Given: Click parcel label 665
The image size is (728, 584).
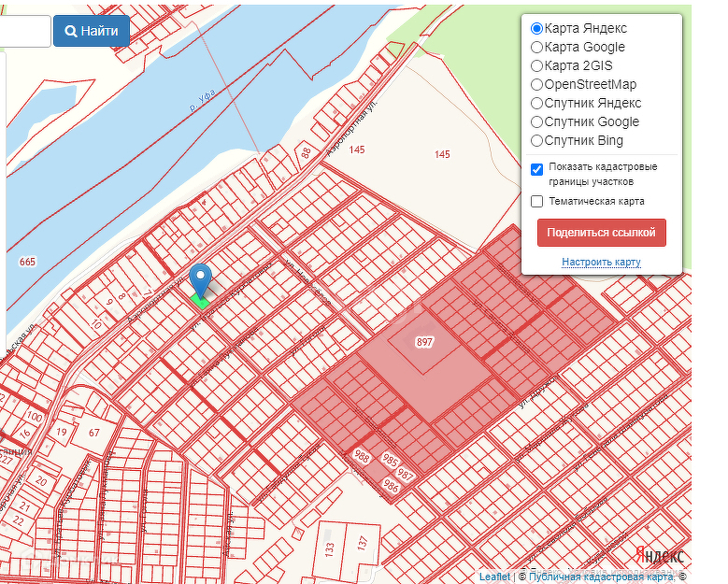Looking at the screenshot, I should (27, 262).
